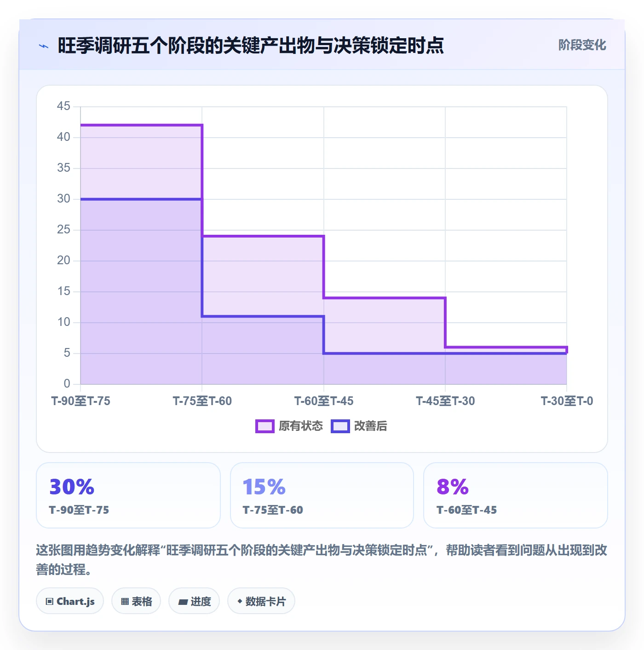
Task: Click the 40 y-axis tick label
Action: click(x=63, y=137)
